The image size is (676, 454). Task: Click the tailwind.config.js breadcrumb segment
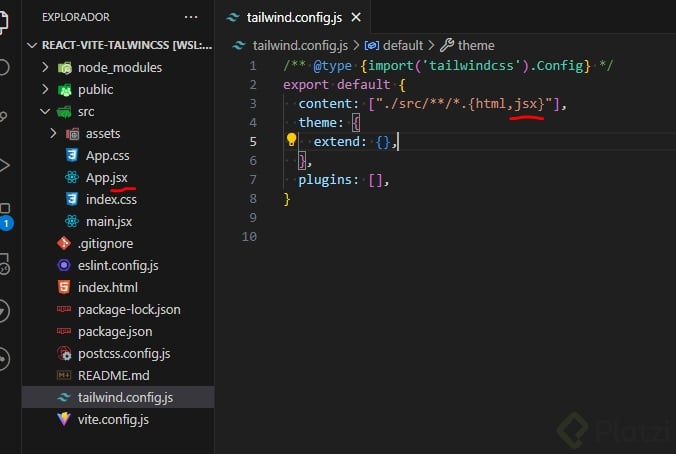[x=300, y=45]
